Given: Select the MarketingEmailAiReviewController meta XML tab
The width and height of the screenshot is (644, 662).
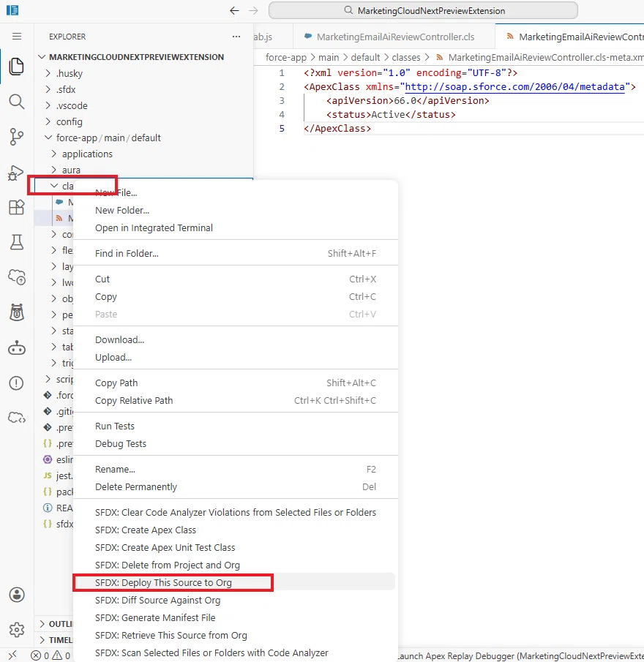Looking at the screenshot, I should (570, 37).
